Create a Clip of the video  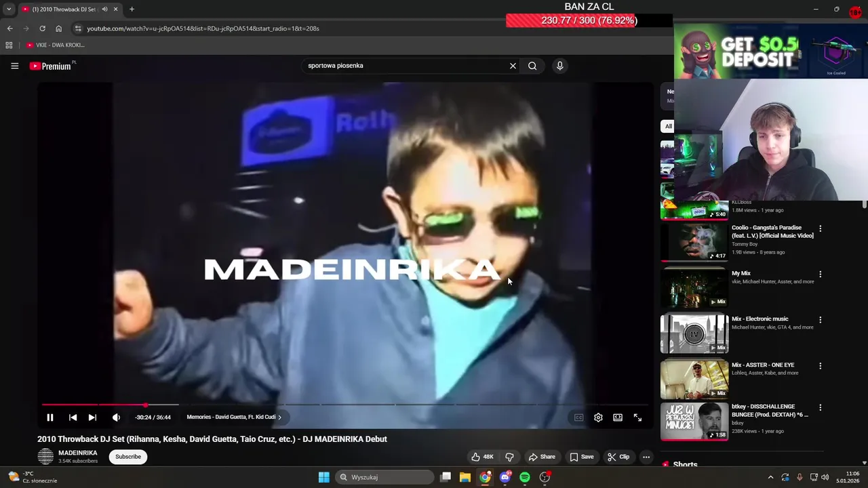point(618,457)
